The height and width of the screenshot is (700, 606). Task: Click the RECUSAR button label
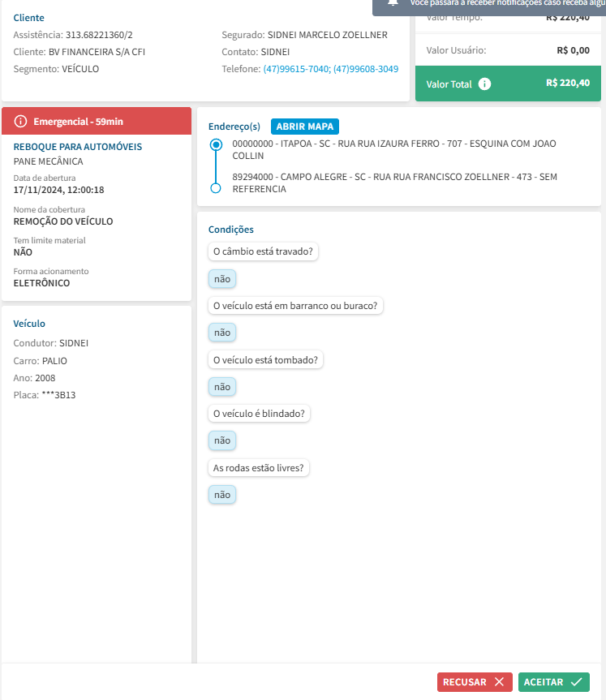pos(464,681)
